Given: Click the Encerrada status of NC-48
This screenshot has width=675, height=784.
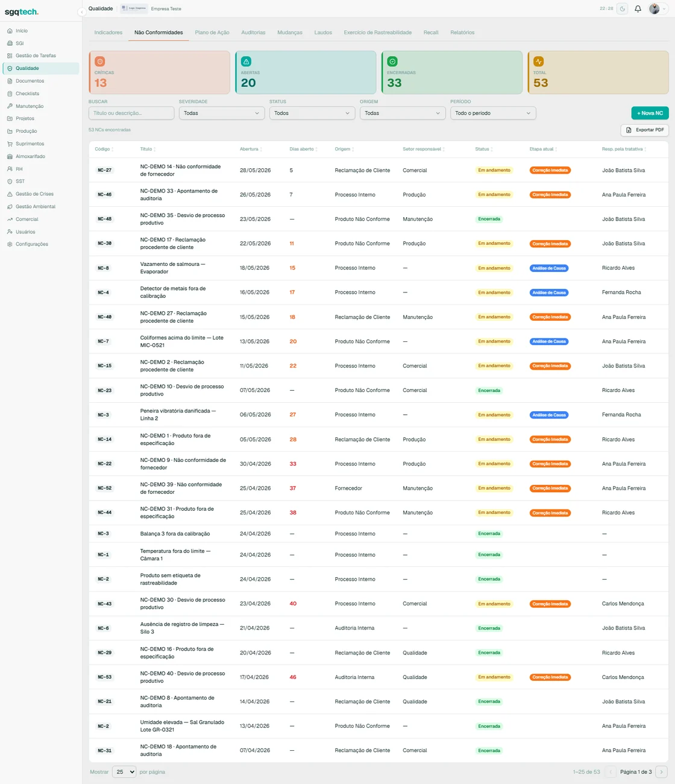Looking at the screenshot, I should [489, 219].
